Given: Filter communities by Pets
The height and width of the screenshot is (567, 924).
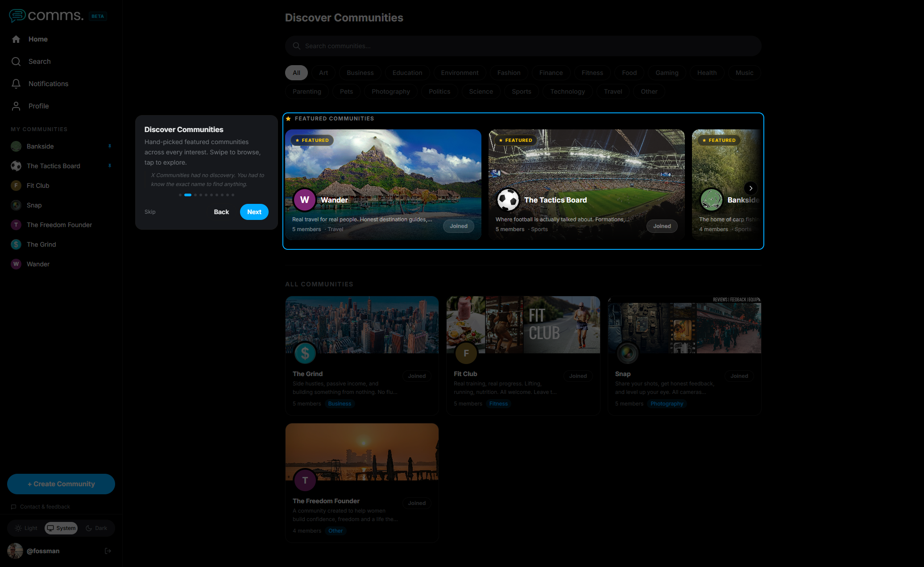Looking at the screenshot, I should click(x=346, y=91).
